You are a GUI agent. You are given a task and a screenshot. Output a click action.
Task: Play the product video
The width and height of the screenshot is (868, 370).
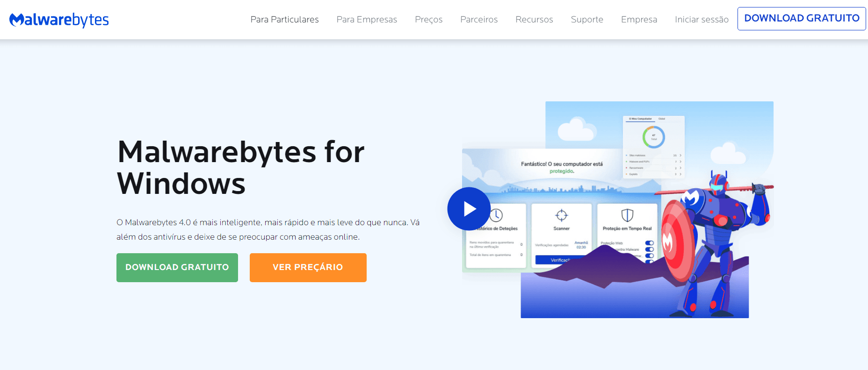[469, 209]
